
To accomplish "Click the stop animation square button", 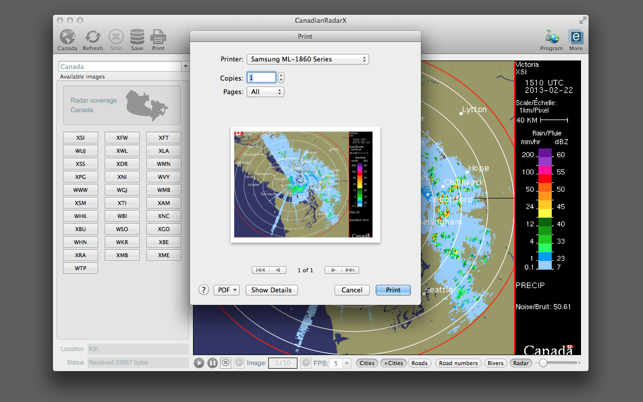I will (226, 363).
